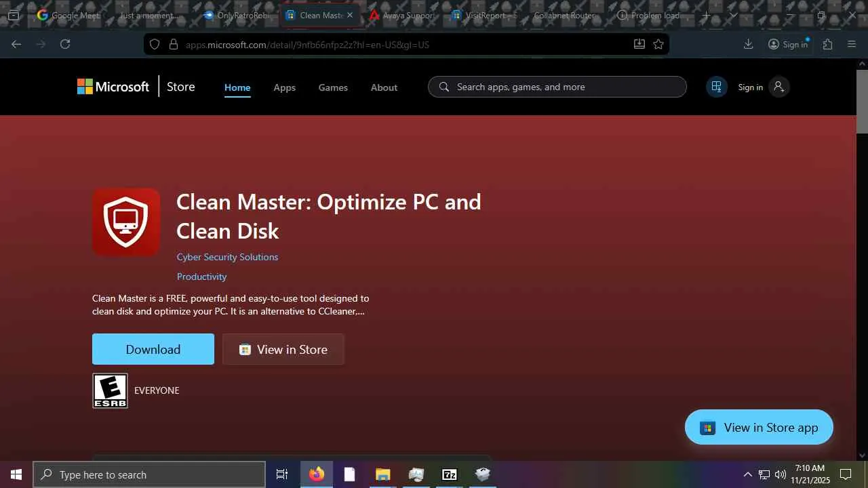The image size is (868, 488).
Task: Click the Clean Master app title heading
Action: [329, 216]
